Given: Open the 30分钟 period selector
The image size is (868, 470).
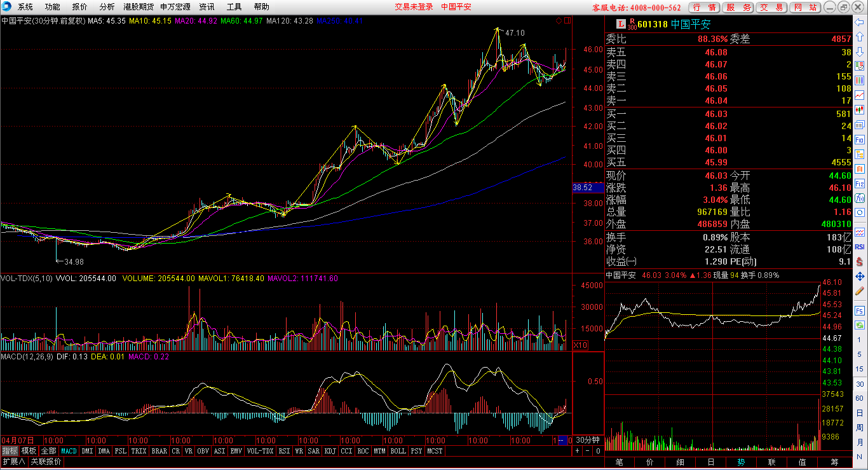Looking at the screenshot, I should click(x=587, y=440).
